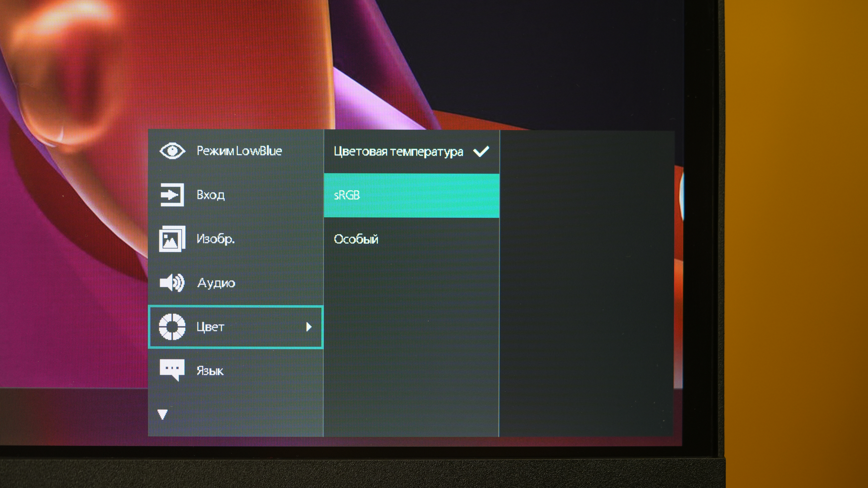Click the picture icon next to Изобр.
This screenshot has width=868, height=488.
pos(172,239)
